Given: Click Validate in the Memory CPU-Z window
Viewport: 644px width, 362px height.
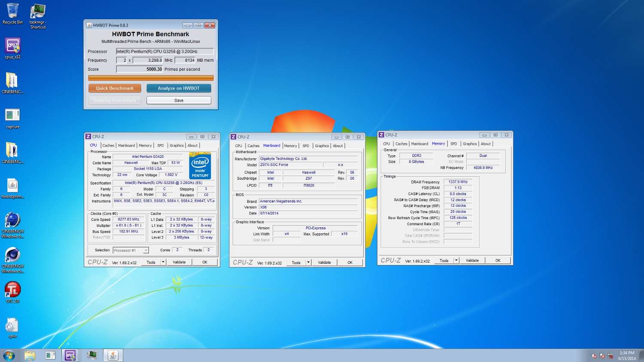Looking at the screenshot, I should [x=472, y=260].
